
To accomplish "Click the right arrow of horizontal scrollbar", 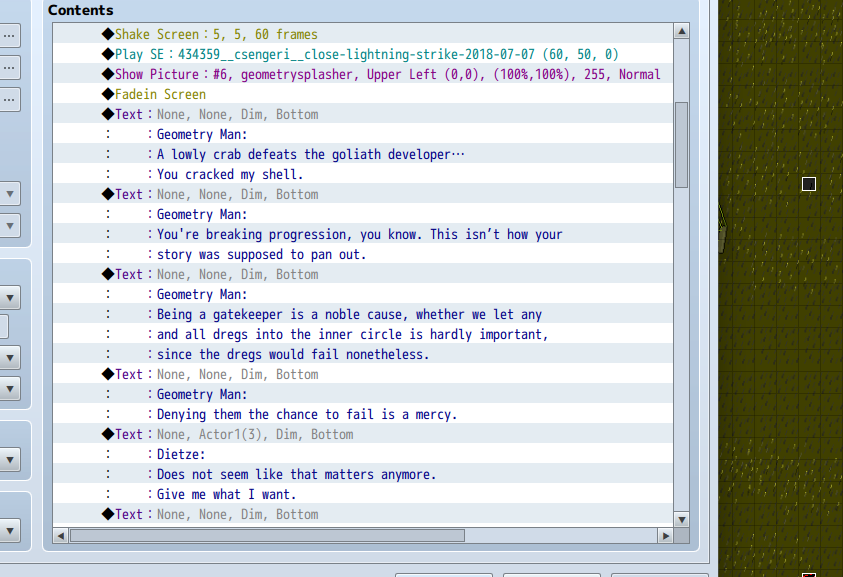I will [x=666, y=536].
